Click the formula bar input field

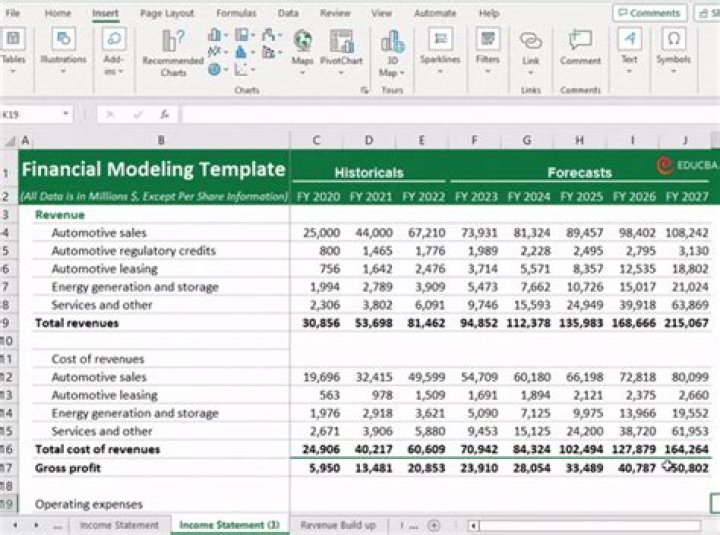(x=450, y=114)
